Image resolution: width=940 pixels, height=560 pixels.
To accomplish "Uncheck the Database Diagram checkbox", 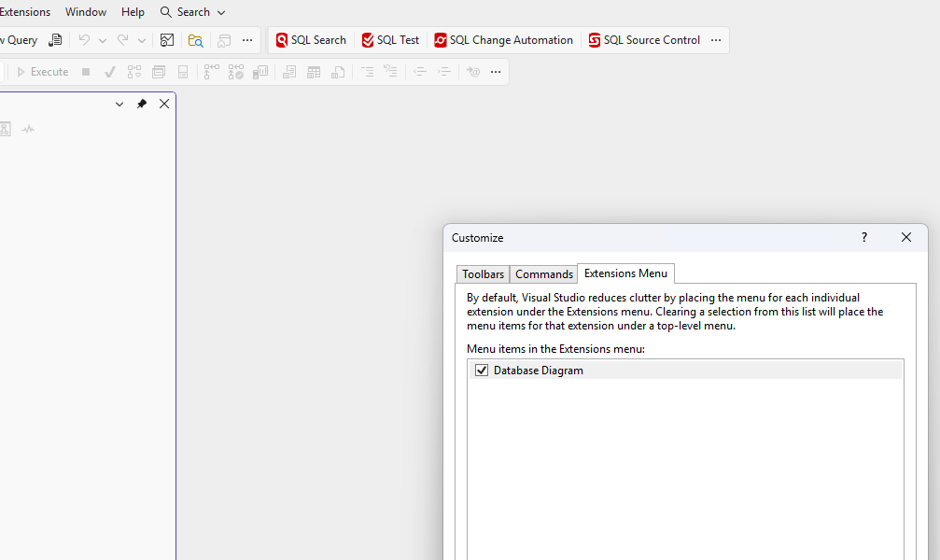I will [482, 371].
